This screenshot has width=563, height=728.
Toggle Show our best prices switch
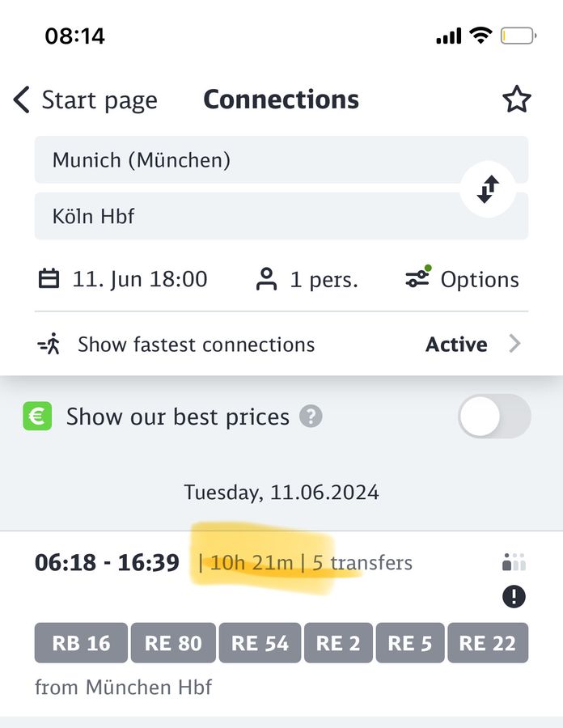point(494,416)
